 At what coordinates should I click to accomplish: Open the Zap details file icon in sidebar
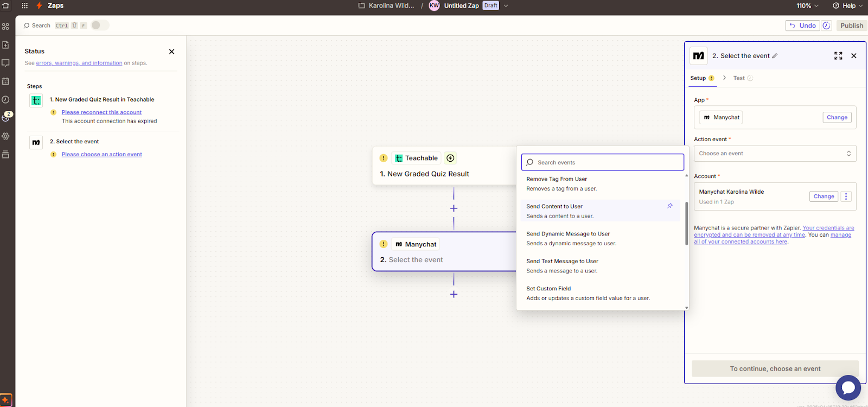tap(5, 44)
